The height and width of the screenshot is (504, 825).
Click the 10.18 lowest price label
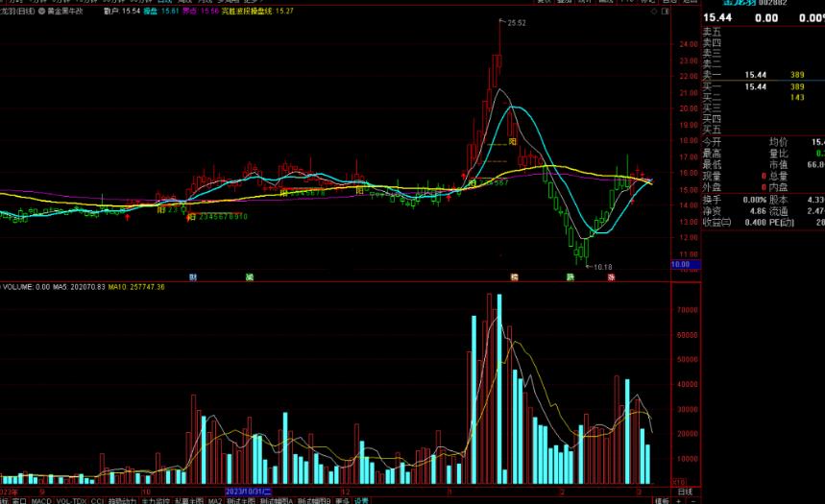[x=602, y=267]
